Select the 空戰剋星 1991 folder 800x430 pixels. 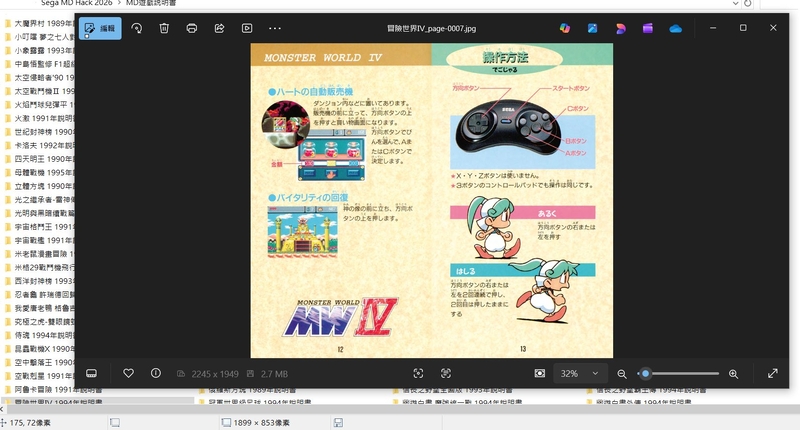pyautogui.click(x=40, y=376)
